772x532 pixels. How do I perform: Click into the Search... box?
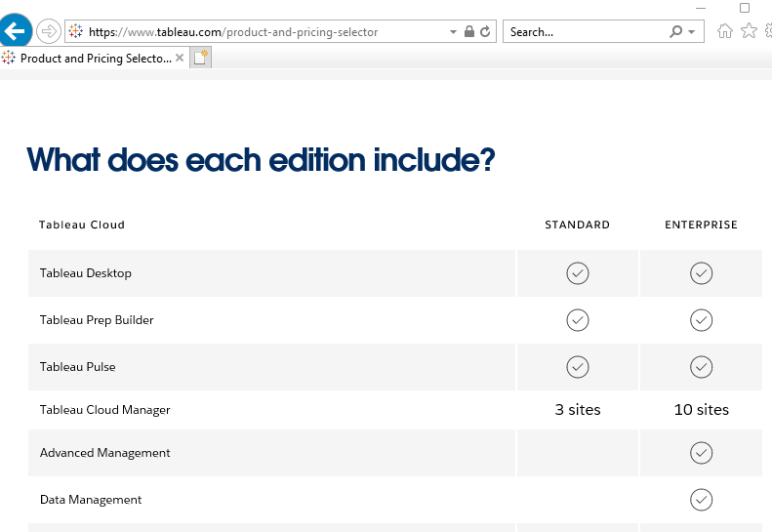586,32
